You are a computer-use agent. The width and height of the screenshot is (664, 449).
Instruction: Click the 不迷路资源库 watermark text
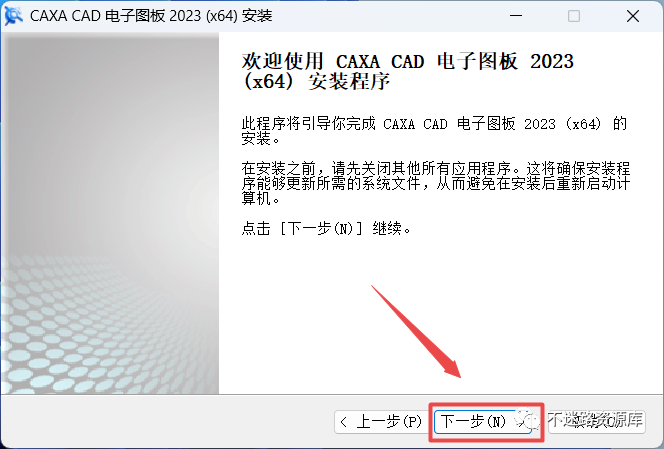pyautogui.click(x=595, y=420)
